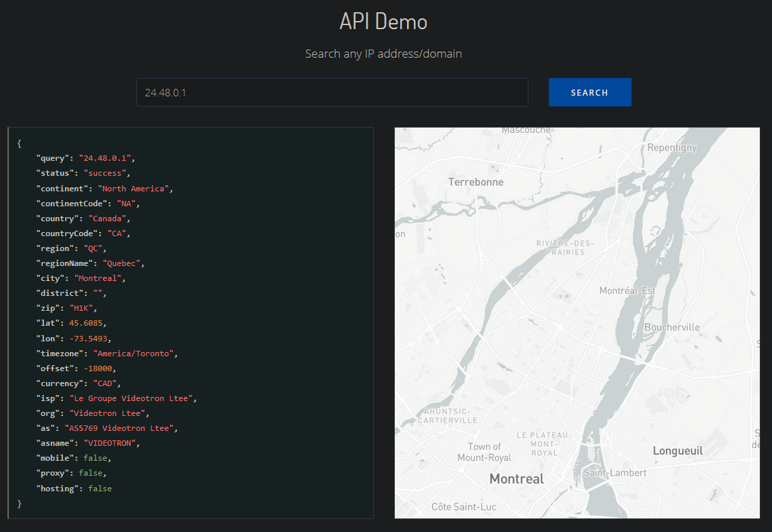Click the "status": "success" line
Viewport: 772px width, 532px height.
point(81,172)
